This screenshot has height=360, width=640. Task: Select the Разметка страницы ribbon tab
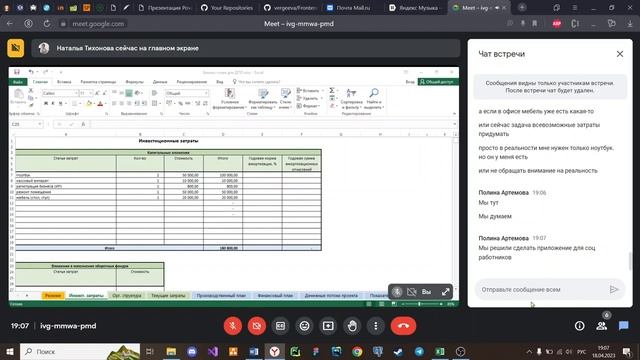(98, 82)
